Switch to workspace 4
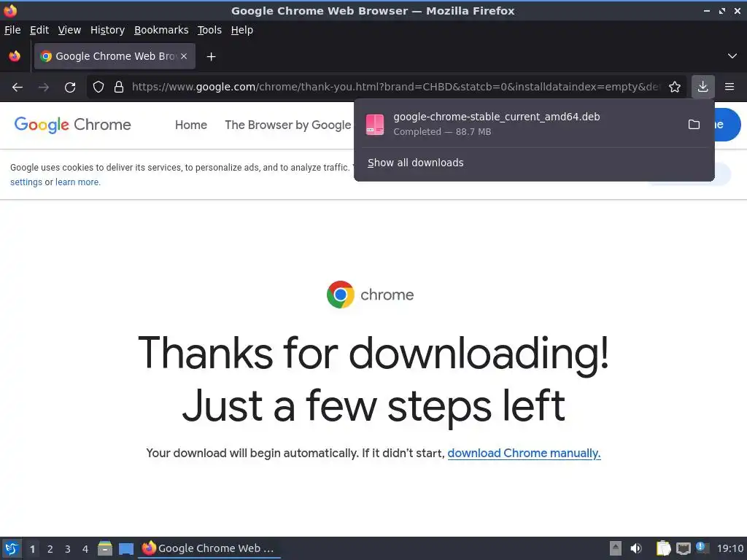 click(85, 549)
